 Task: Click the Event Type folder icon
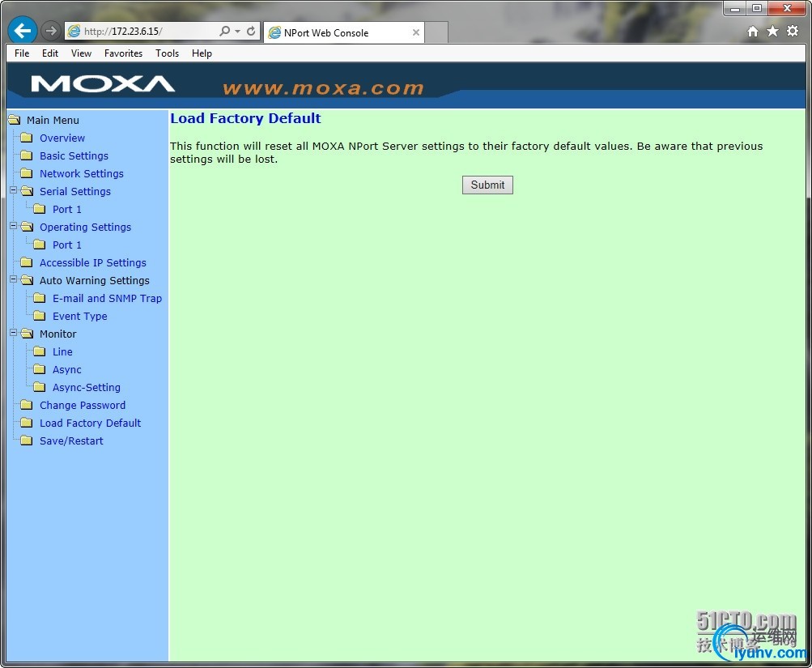(40, 316)
